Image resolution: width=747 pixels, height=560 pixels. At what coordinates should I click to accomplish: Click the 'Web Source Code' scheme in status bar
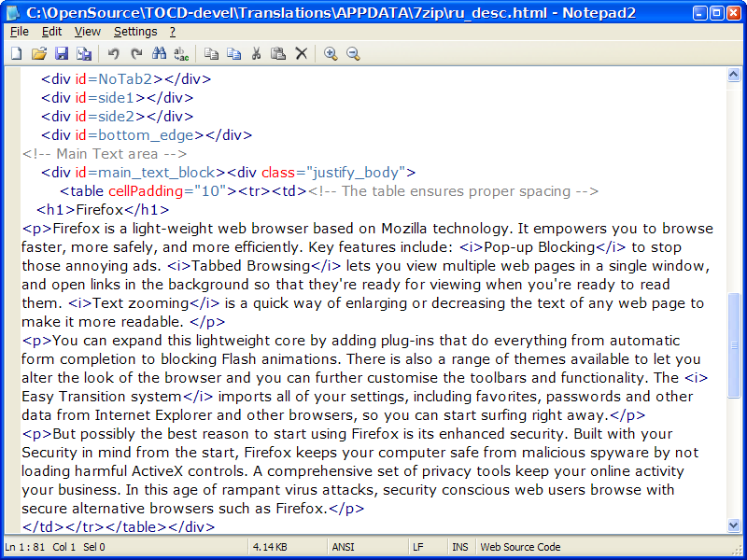coord(520,547)
